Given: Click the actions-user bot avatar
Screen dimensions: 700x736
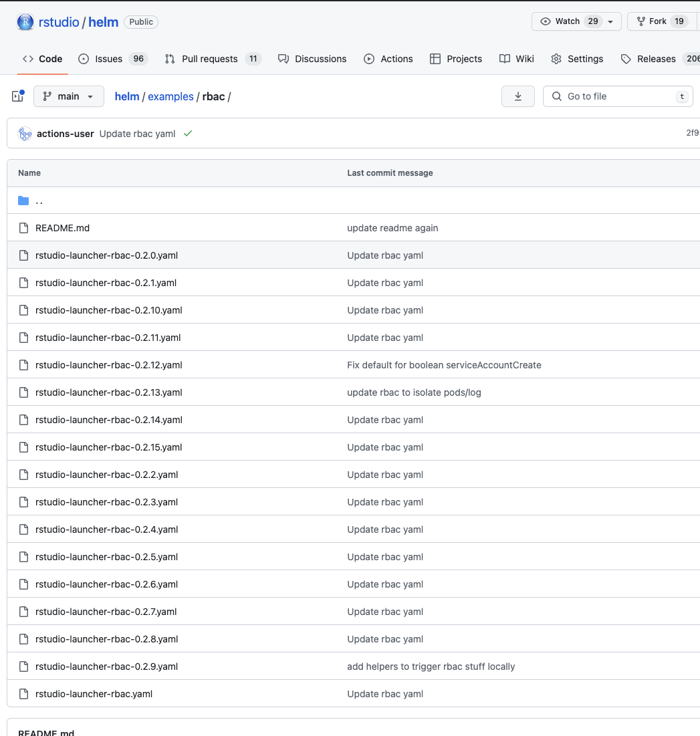Looking at the screenshot, I should coord(25,133).
